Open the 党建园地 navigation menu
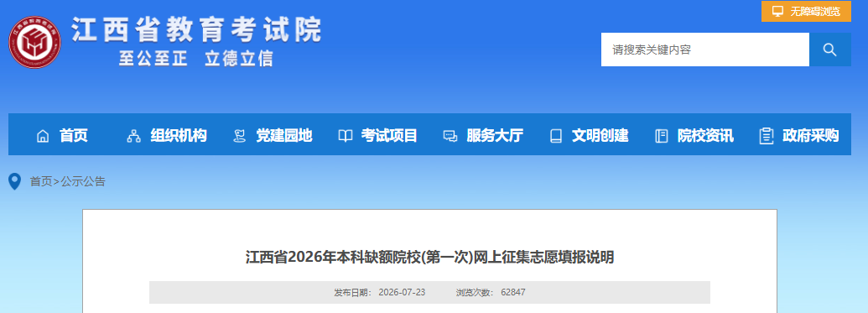868x313 pixels. (284, 135)
